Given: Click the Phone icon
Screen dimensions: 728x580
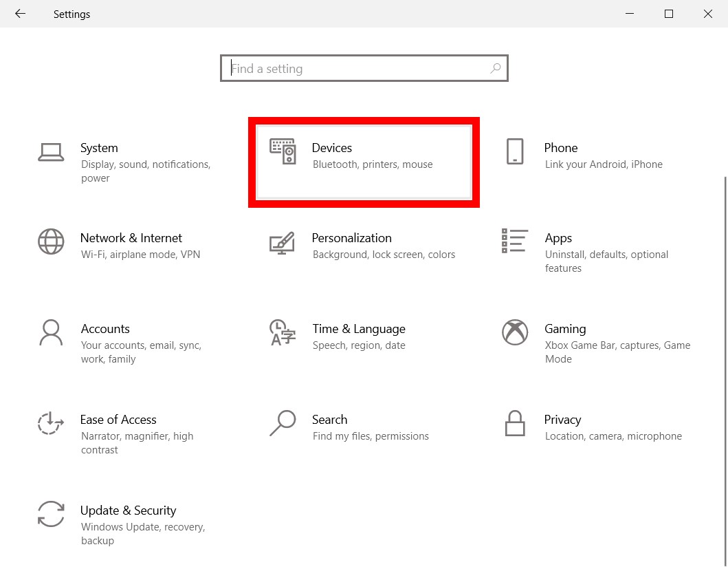Looking at the screenshot, I should click(514, 151).
